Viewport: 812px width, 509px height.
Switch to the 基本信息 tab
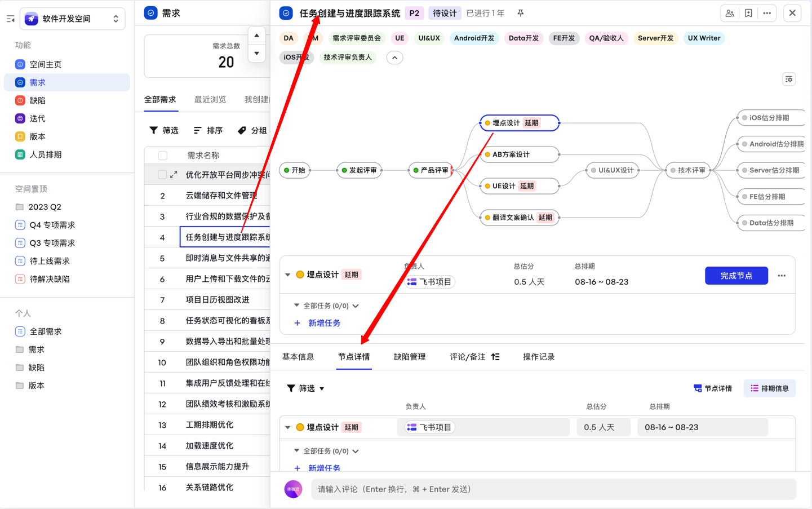(x=298, y=357)
